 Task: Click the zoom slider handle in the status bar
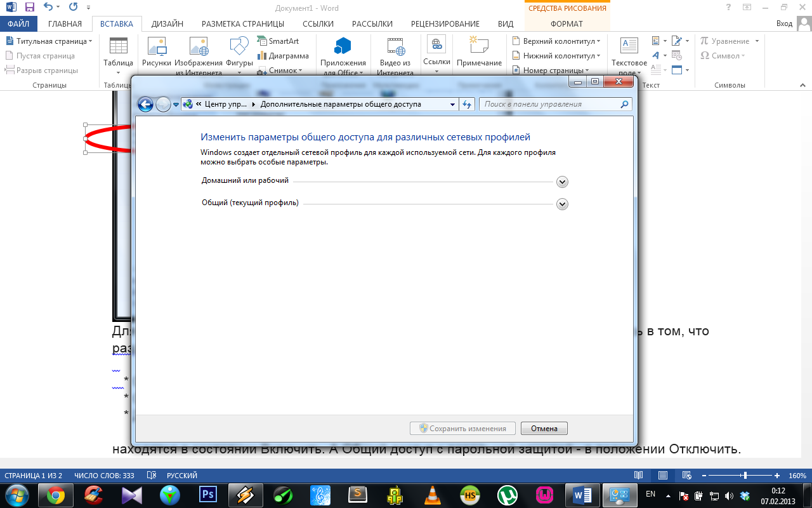tap(745, 475)
